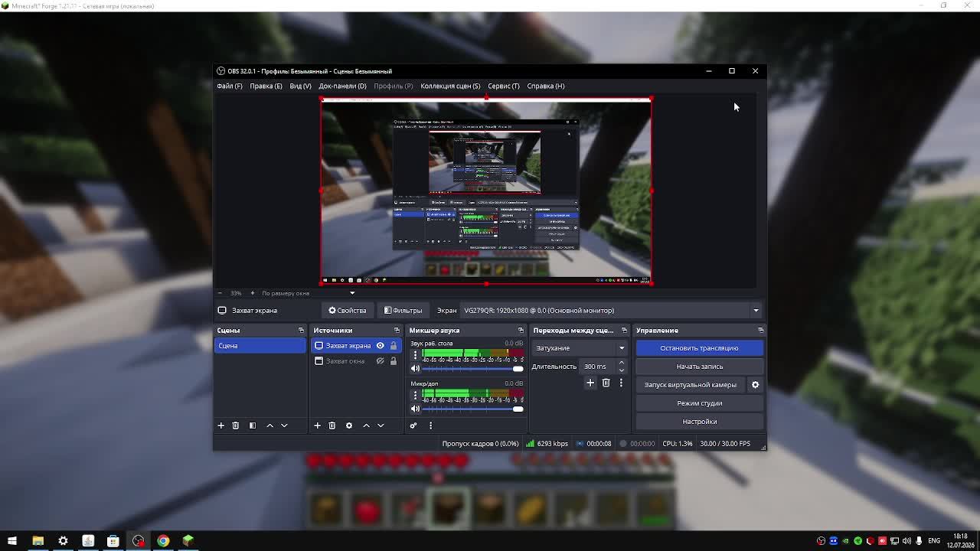The height and width of the screenshot is (551, 980).
Task: Delete selected scene with trash icon
Action: click(235, 425)
